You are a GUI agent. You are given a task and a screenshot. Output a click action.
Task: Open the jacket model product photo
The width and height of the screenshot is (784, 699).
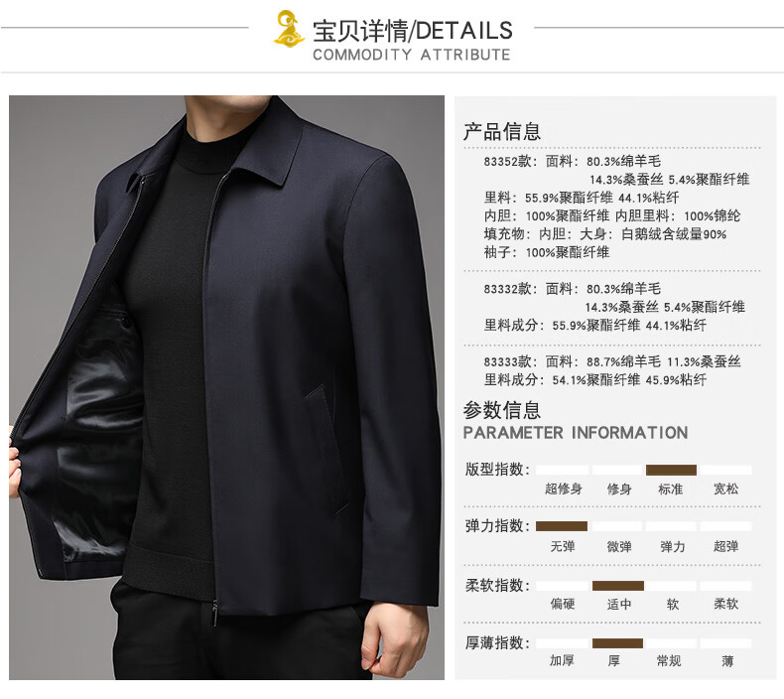[x=226, y=387]
